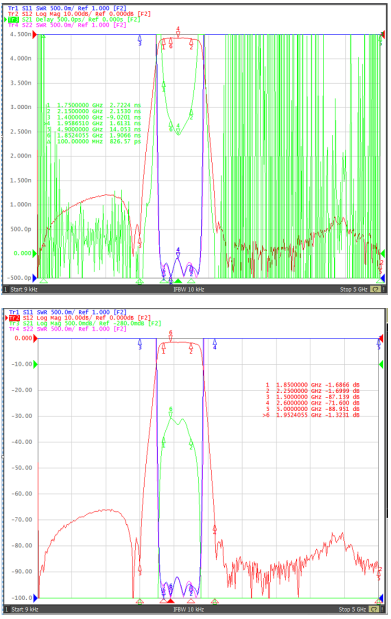The height and width of the screenshot is (619, 391).
Task: Click the 2.000n axis label
Action: [x=21, y=156]
